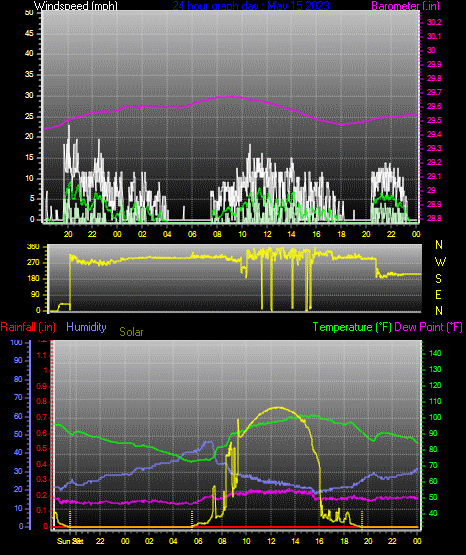Click the 'S' compass direction letter
The width and height of the screenshot is (466, 555).
pos(438,279)
